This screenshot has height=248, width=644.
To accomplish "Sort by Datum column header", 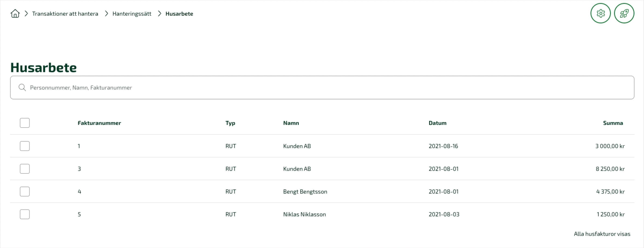I will pyautogui.click(x=437, y=123).
